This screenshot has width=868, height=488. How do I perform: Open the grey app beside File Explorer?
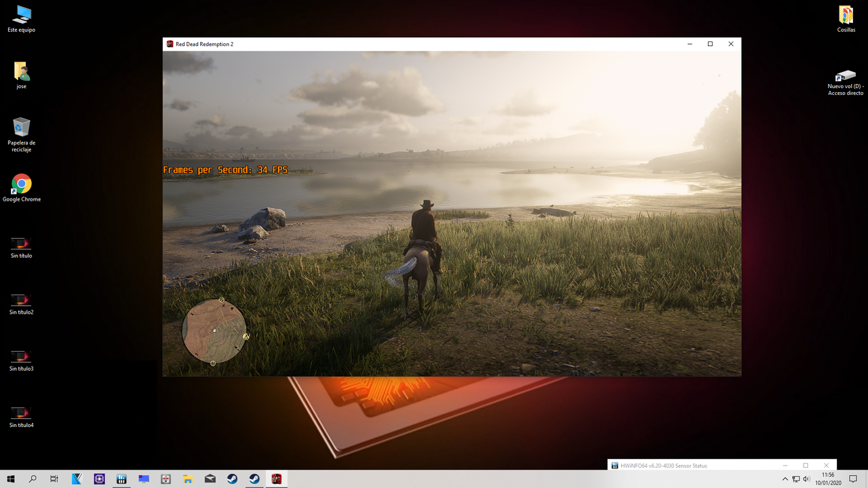(166, 479)
